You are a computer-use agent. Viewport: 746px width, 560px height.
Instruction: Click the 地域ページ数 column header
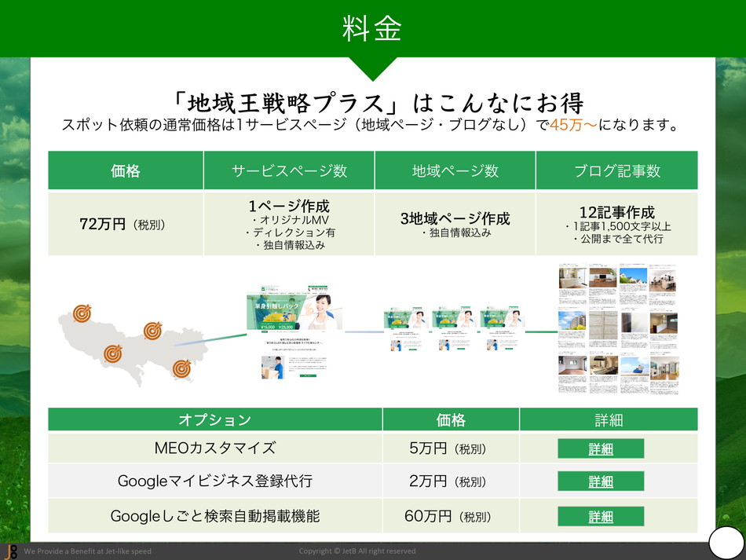[455, 170]
